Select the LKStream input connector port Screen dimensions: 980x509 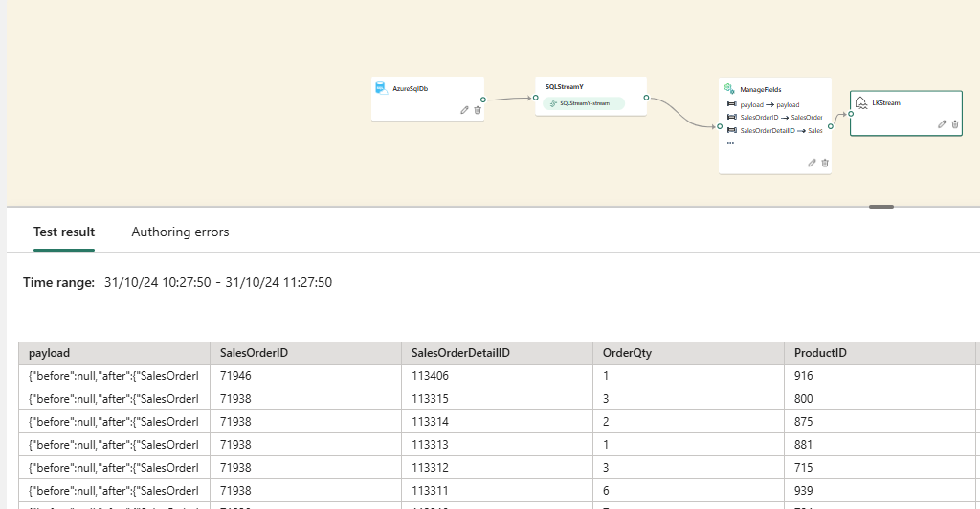pos(851,114)
